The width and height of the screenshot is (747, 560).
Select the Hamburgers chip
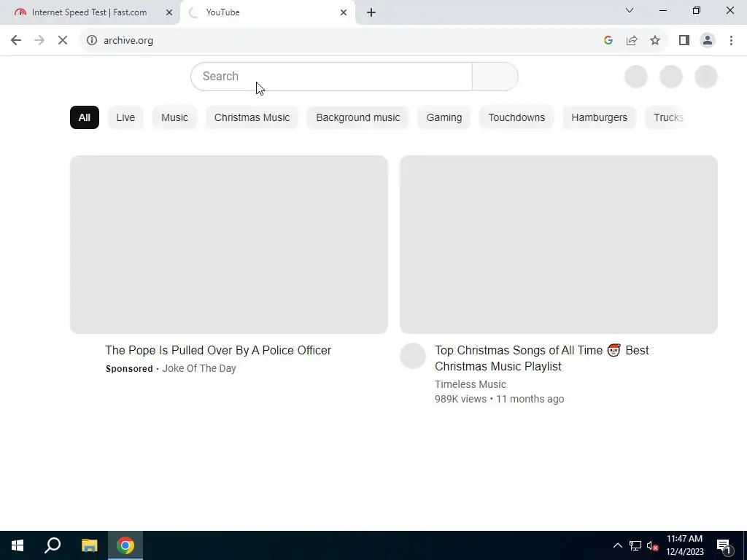[x=600, y=117]
